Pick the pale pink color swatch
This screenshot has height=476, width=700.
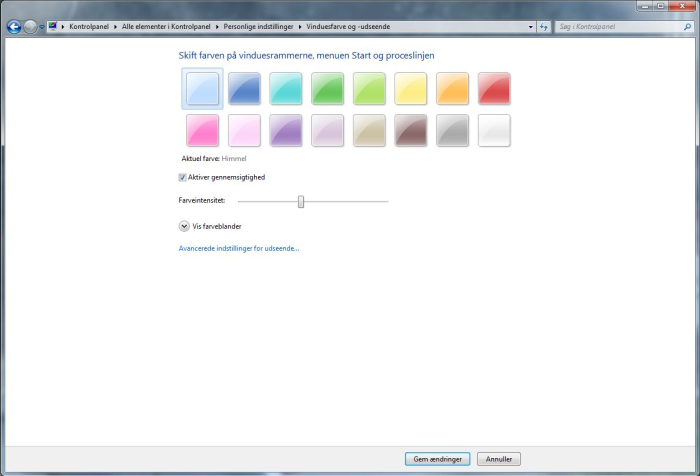[x=244, y=130]
